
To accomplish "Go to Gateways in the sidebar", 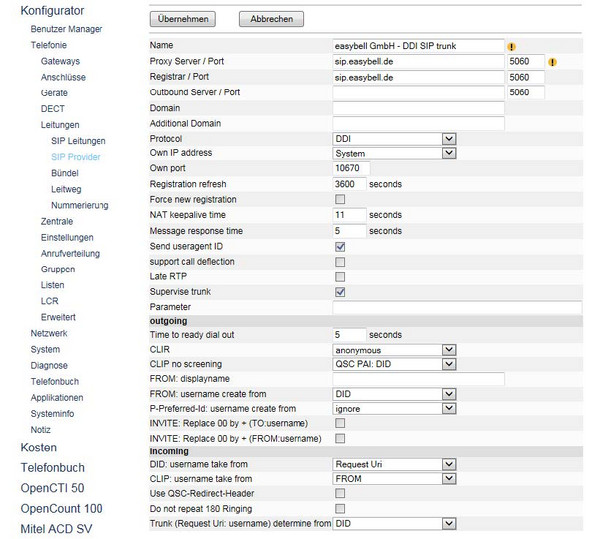I will (60, 61).
